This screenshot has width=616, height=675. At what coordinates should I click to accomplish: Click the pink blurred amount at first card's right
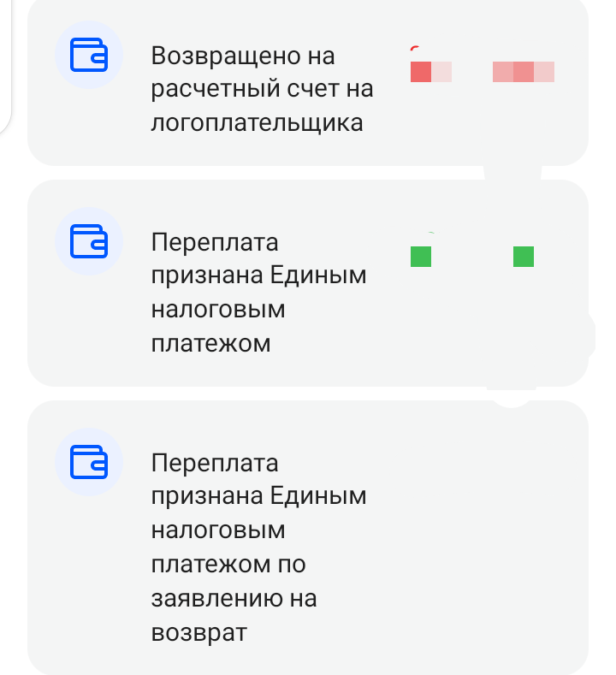point(524,72)
